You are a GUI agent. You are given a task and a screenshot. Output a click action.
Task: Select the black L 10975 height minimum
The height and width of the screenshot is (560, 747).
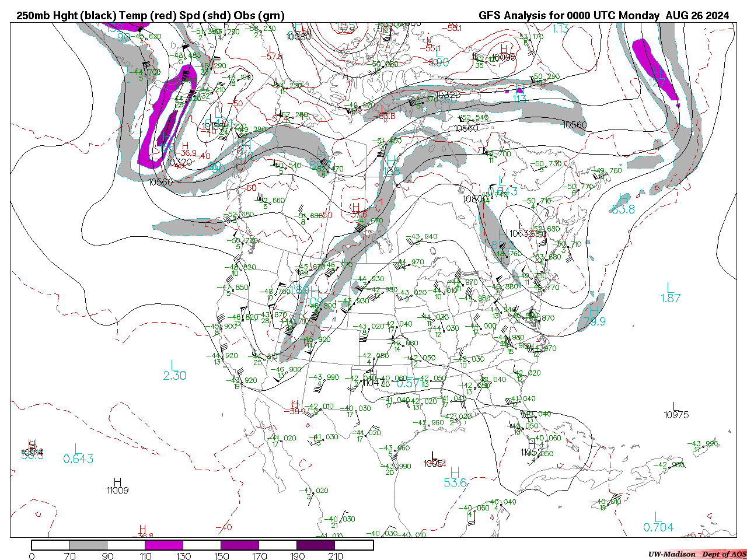click(676, 411)
